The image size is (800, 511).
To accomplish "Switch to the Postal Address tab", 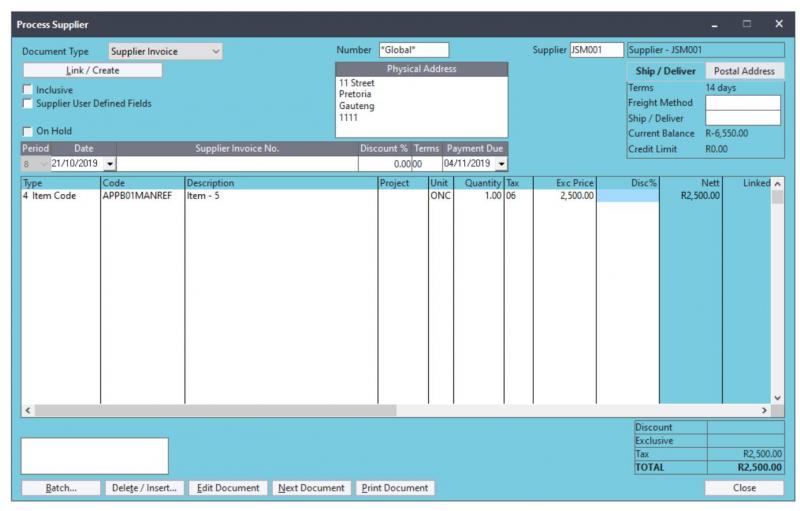I will [x=744, y=71].
